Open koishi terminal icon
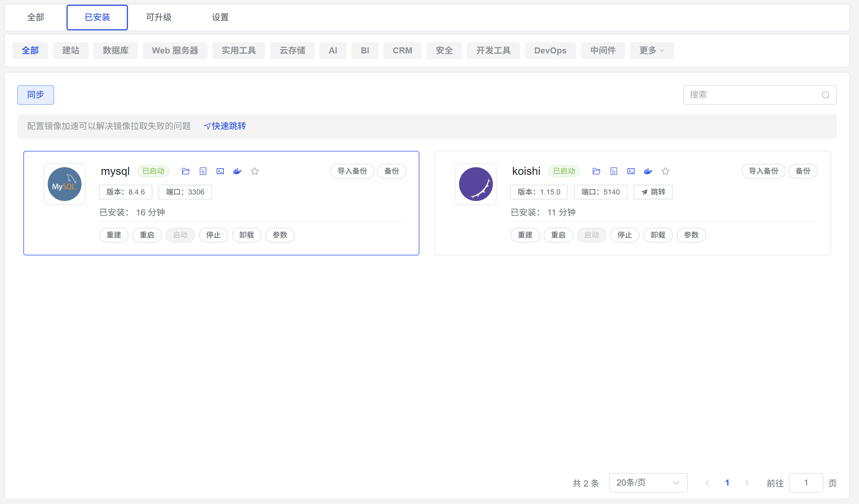The width and height of the screenshot is (859, 504). [x=631, y=171]
